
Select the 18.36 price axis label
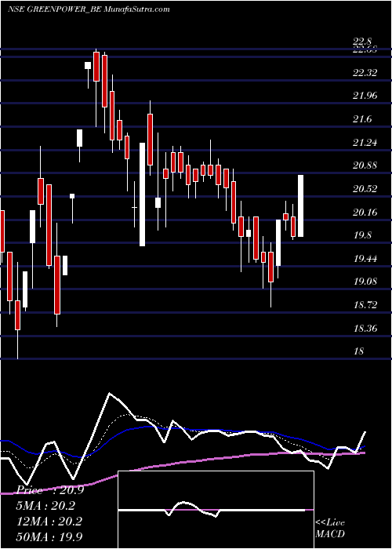click(365, 329)
